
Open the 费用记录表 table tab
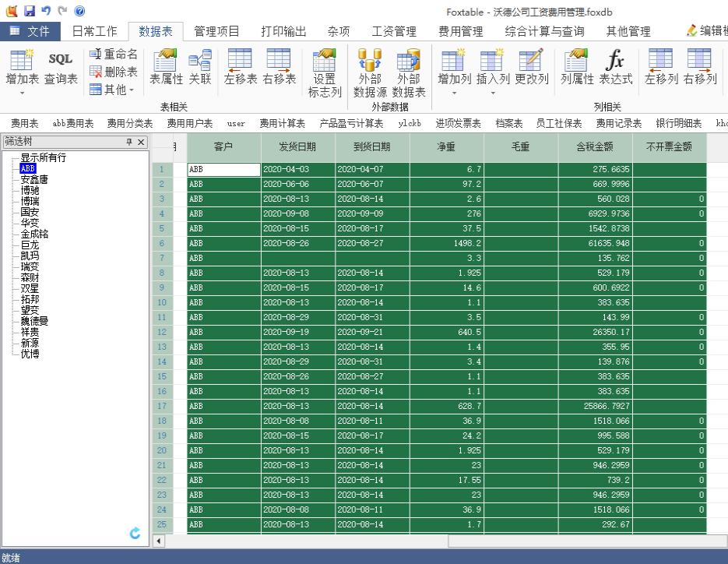618,123
